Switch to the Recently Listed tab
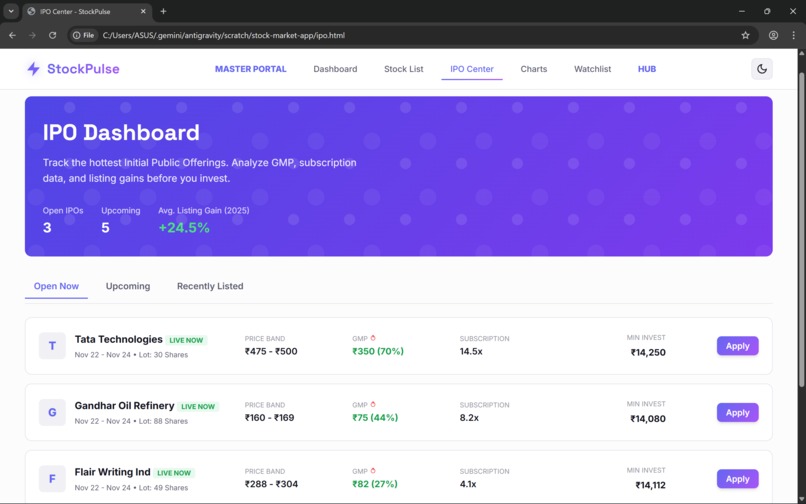 (210, 286)
